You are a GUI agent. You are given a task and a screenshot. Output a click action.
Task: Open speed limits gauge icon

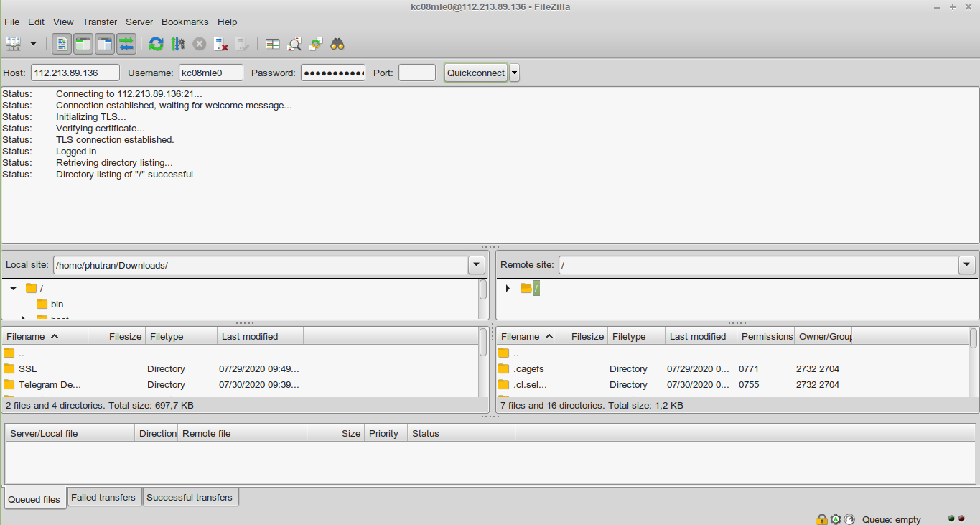click(x=849, y=519)
